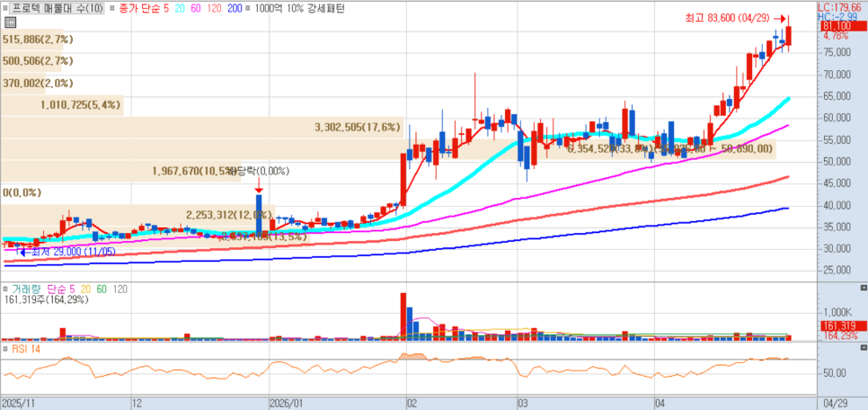Screen dimensions: 868x410
Task: Click the small square marker before 1000억 10% 강세패턴
Action: (x=247, y=9)
